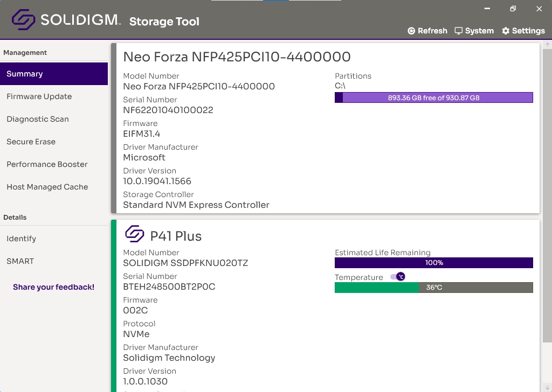
Task: Toggle the temperature unit switch
Action: (398, 277)
